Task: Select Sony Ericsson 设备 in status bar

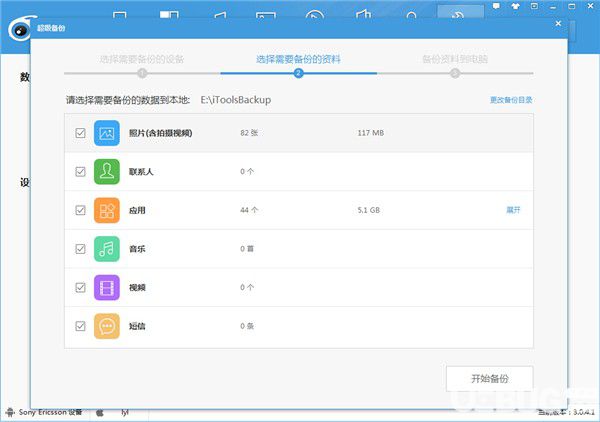Action: pyautogui.click(x=51, y=412)
